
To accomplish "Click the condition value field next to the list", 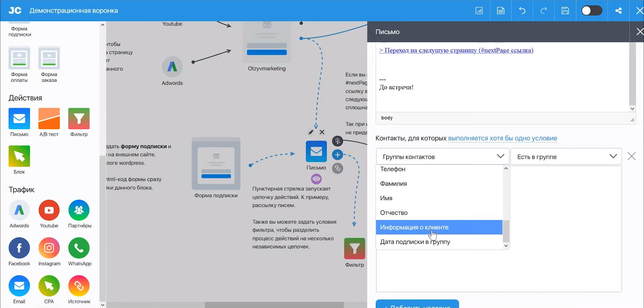I will pyautogui.click(x=566, y=229).
